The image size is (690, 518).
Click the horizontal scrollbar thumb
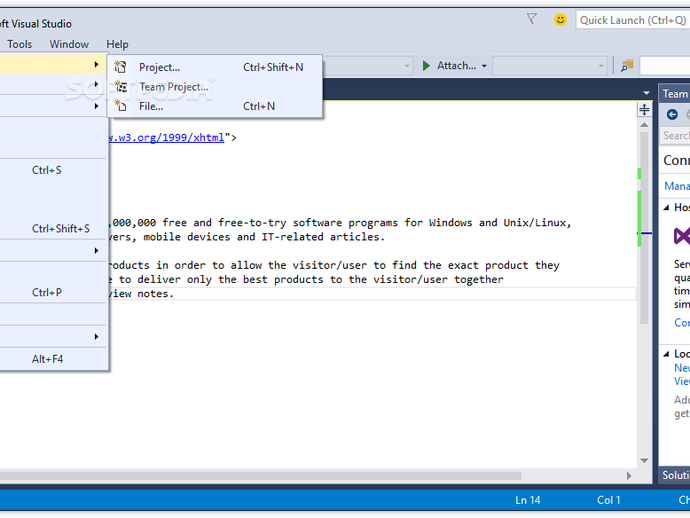click(x=261, y=476)
